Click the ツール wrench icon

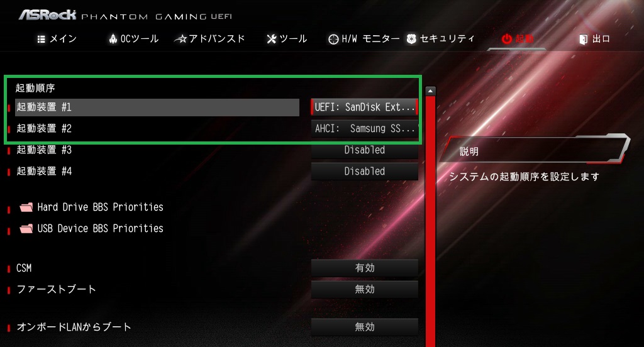tap(272, 39)
